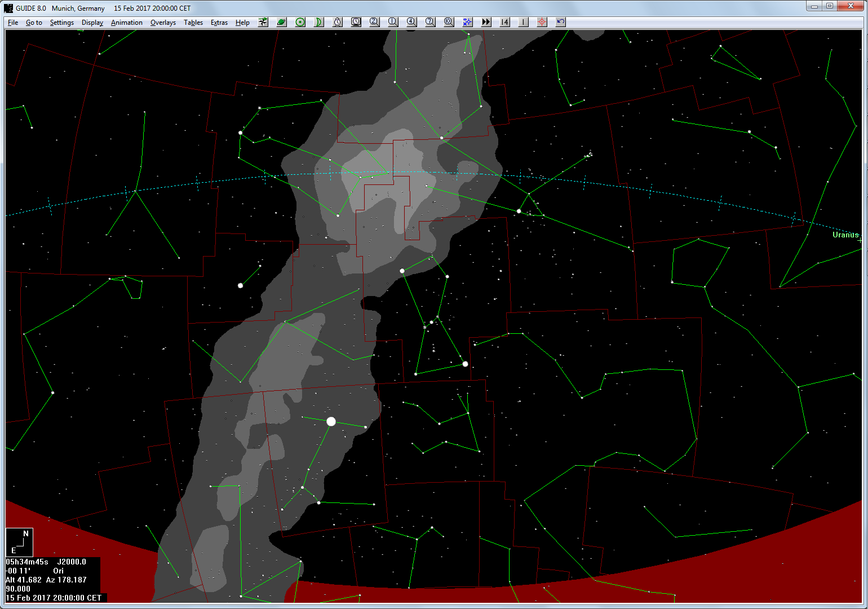The image size is (868, 609).
Task: Set zoom level 10 magnifier
Action: coord(449,22)
